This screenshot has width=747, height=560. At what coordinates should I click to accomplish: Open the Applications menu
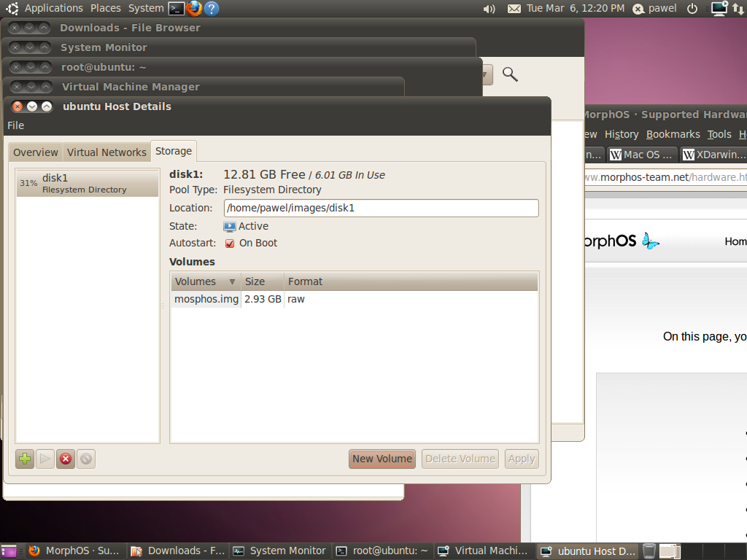tap(53, 8)
